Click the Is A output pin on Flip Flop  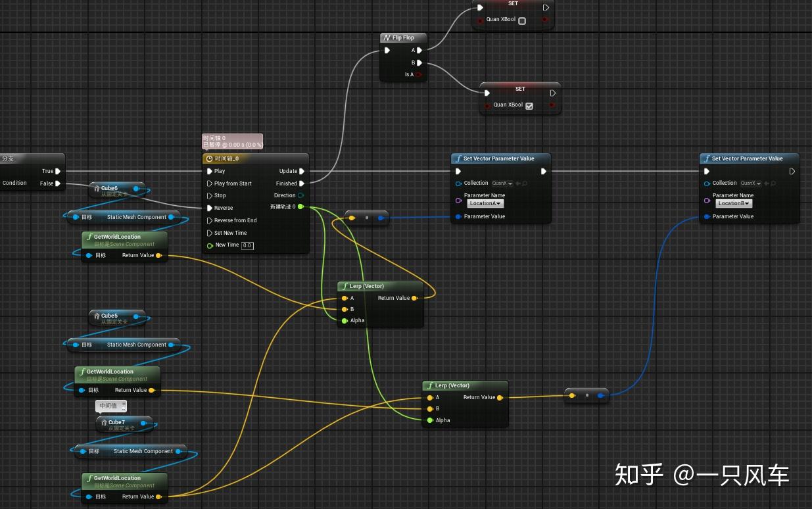click(x=419, y=74)
